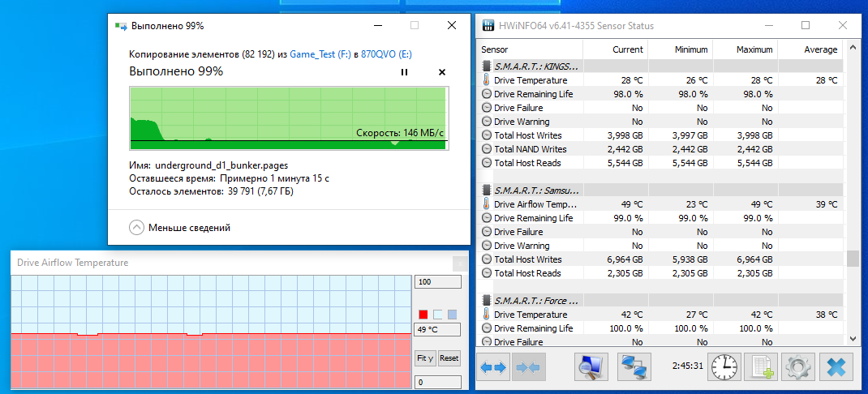Open HWiNFO sensor search magnifier icon
The image size is (868, 394).
click(x=591, y=367)
